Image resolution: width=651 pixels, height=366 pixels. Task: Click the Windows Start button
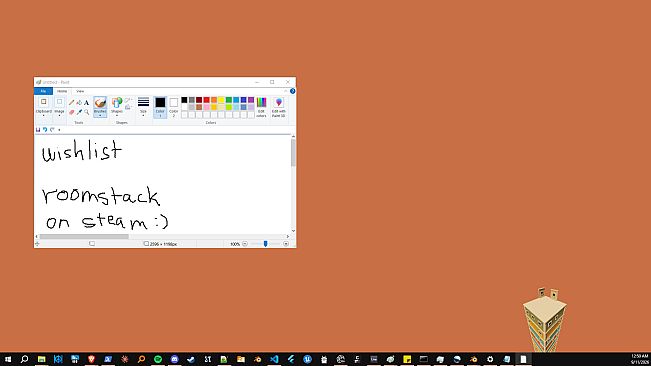[8, 359]
